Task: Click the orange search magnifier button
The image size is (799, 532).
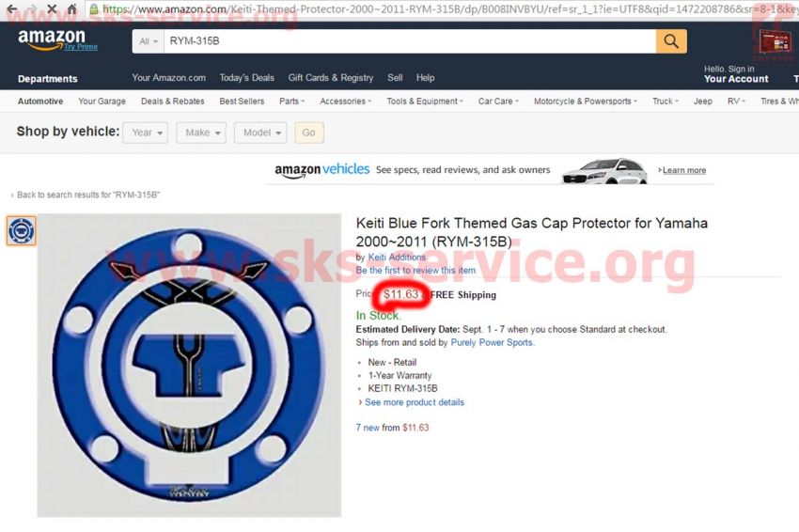Action: [671, 41]
